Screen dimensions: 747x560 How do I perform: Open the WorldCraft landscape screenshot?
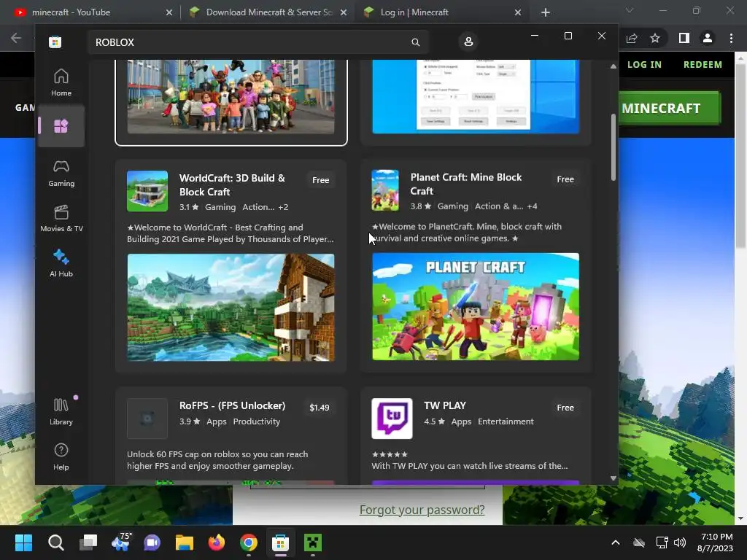click(231, 307)
